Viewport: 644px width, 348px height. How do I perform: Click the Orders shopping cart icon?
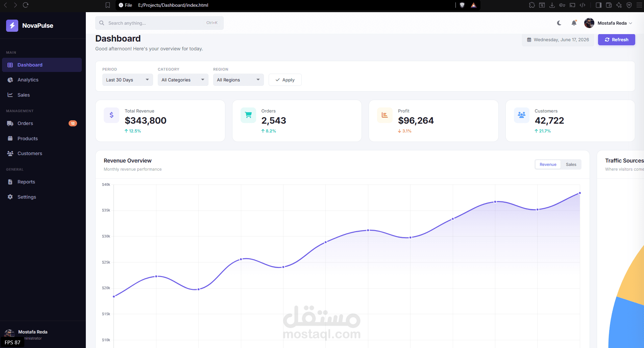coord(248,115)
